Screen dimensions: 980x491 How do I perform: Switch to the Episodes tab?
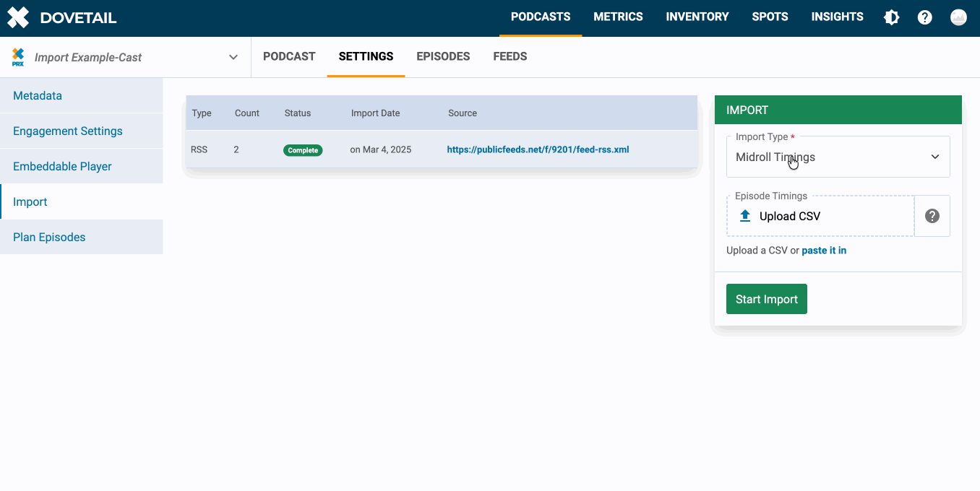click(x=443, y=56)
